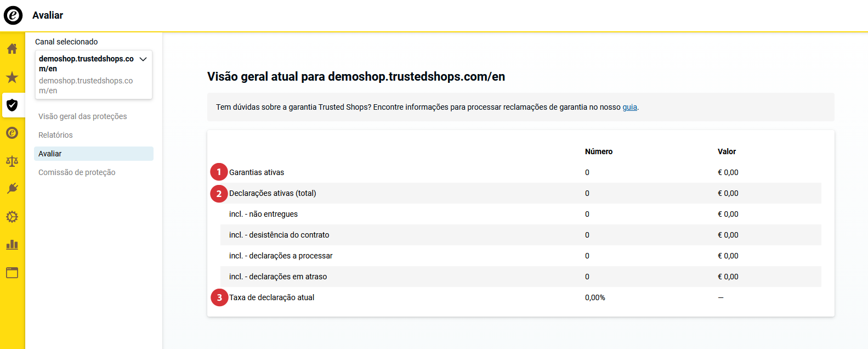
Task: Click the balance scales icon
Action: (x=12, y=161)
